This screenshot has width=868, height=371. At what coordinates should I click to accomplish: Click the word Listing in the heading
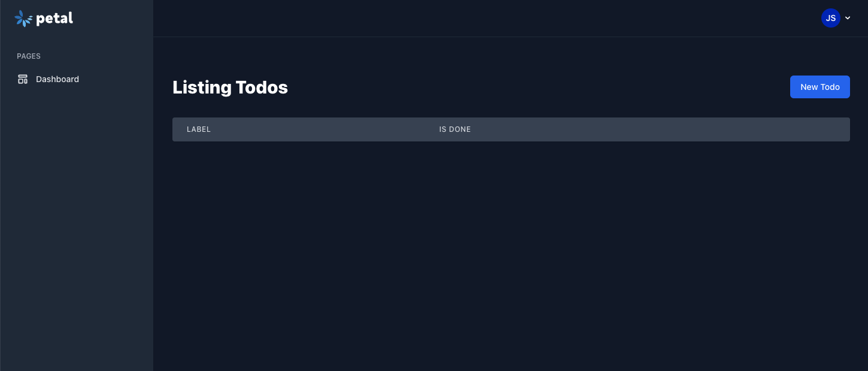click(202, 88)
